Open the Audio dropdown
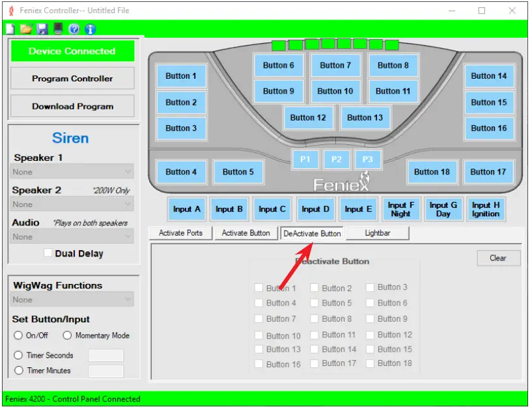Image resolution: width=532 pixels, height=409 pixels. coord(72,236)
